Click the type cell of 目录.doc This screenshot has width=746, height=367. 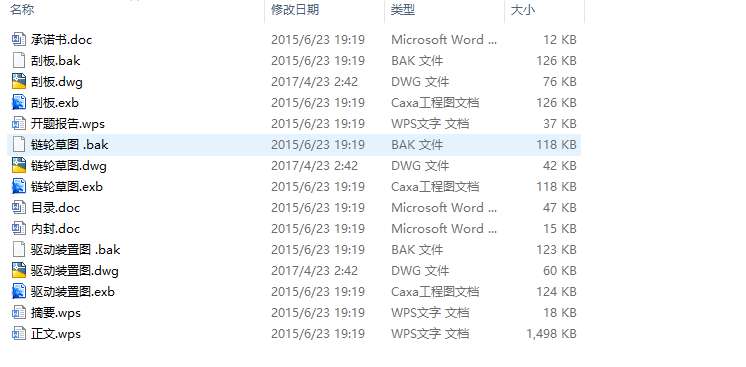tap(444, 207)
